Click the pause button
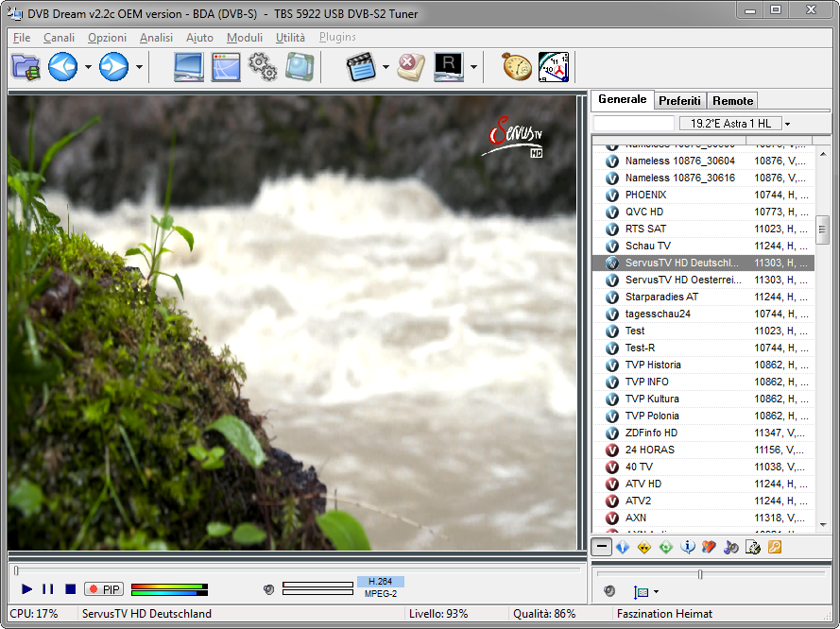This screenshot has height=629, width=840. point(47,588)
